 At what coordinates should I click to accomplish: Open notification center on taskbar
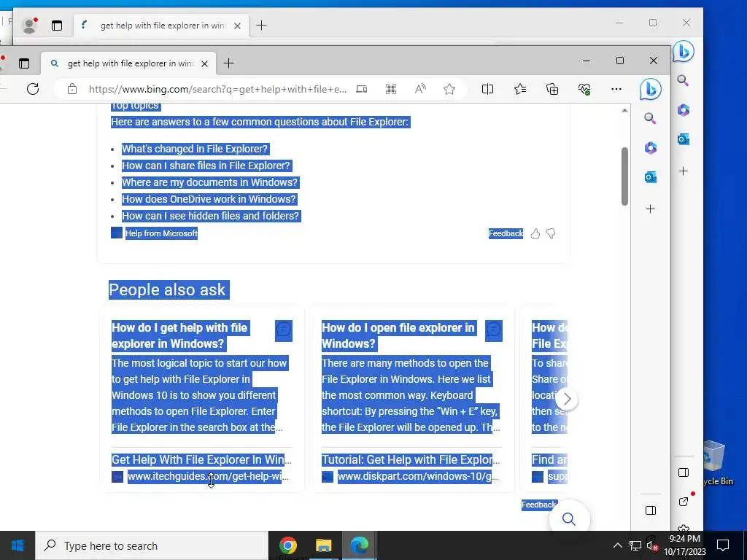click(723, 545)
